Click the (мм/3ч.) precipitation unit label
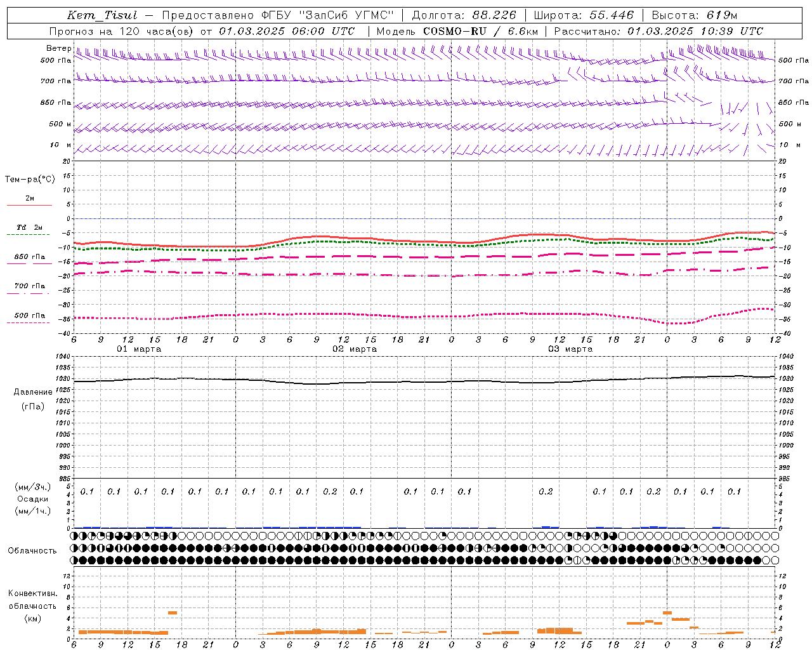The image size is (812, 650). (33, 487)
